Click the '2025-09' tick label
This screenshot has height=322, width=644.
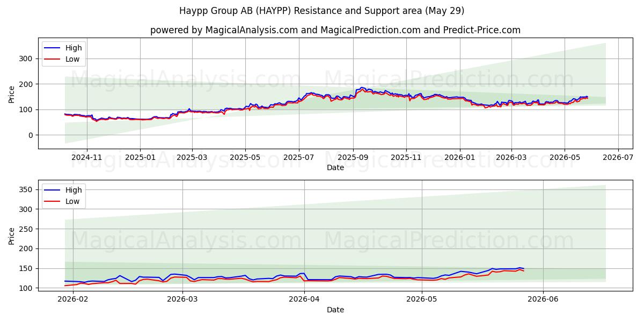(x=353, y=158)
